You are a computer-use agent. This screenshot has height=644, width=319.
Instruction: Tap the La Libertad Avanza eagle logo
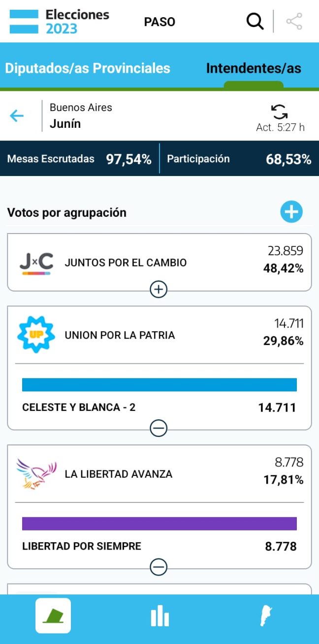(36, 473)
